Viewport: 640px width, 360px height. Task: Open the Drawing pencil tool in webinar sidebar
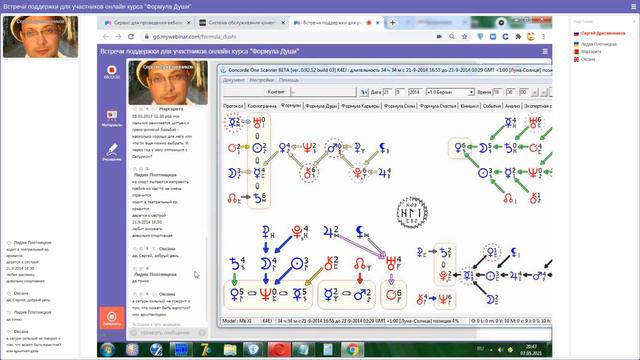pos(112,151)
